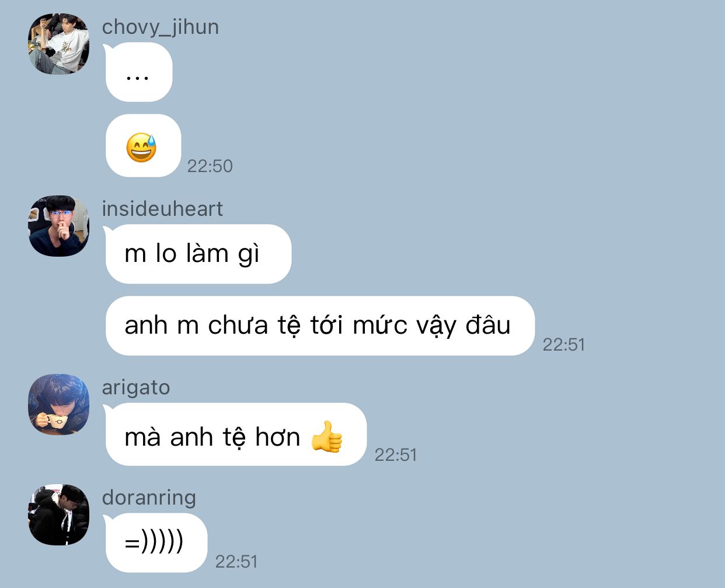This screenshot has height=588, width=725.
Task: Click the 22:51 timestamp beside arigato's message
Action: (x=396, y=455)
